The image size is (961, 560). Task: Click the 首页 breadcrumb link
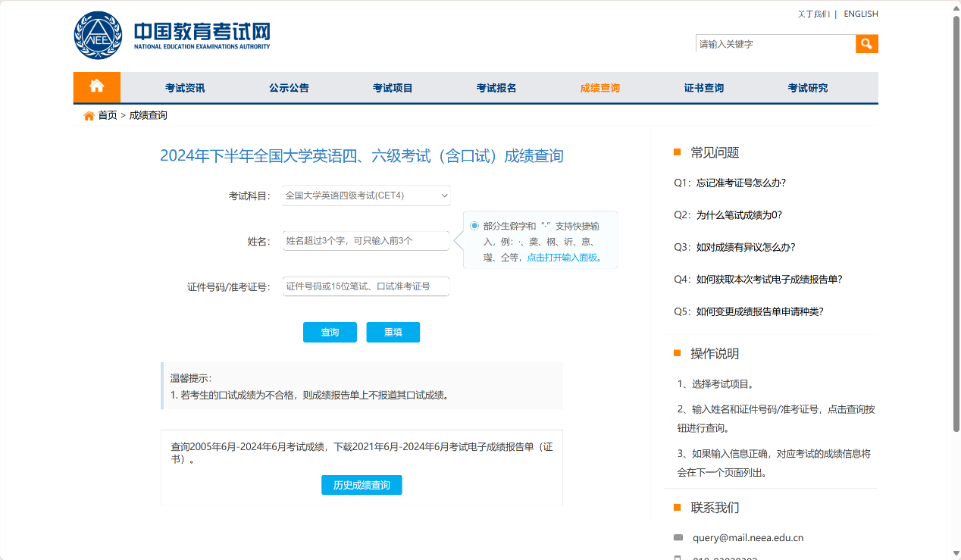108,115
